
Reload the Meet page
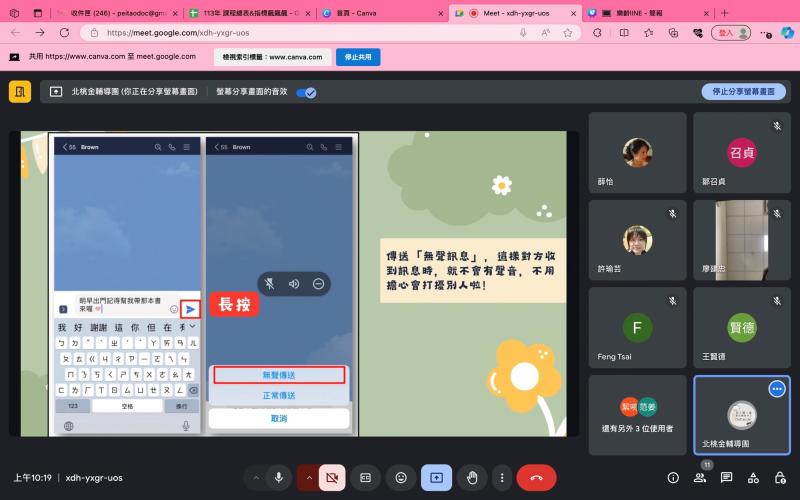[x=64, y=33]
